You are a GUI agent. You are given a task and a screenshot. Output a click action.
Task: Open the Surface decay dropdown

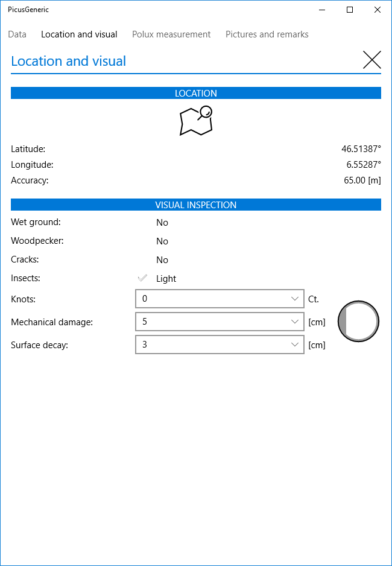pos(220,345)
